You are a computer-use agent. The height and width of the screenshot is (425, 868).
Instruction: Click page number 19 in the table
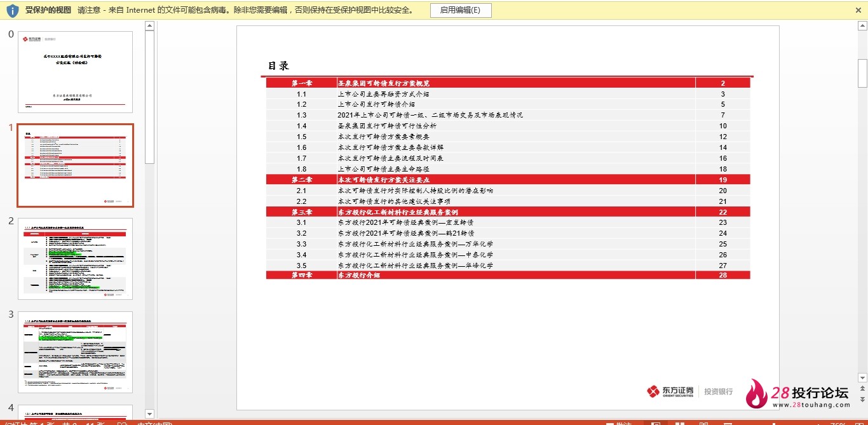tap(723, 180)
